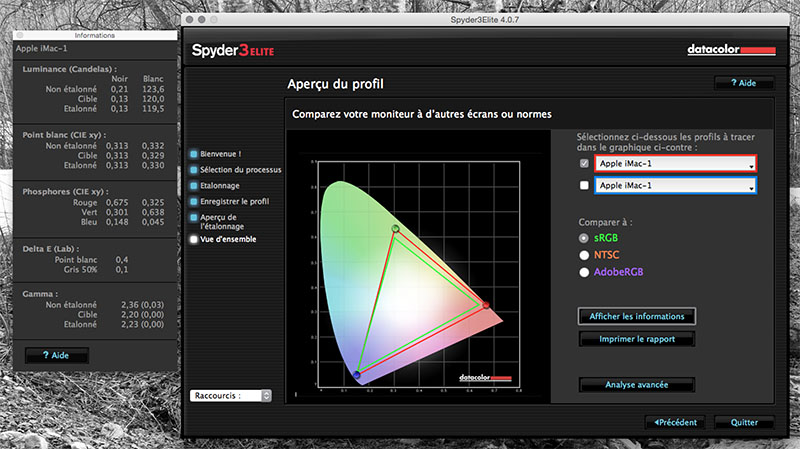Select the NTSC comparison radio button
The image size is (800, 449).
point(584,255)
